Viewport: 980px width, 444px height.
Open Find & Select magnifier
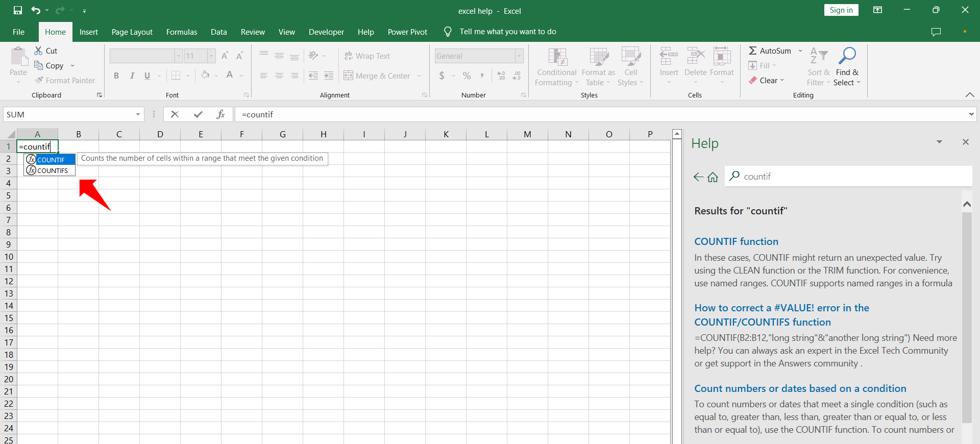847,67
